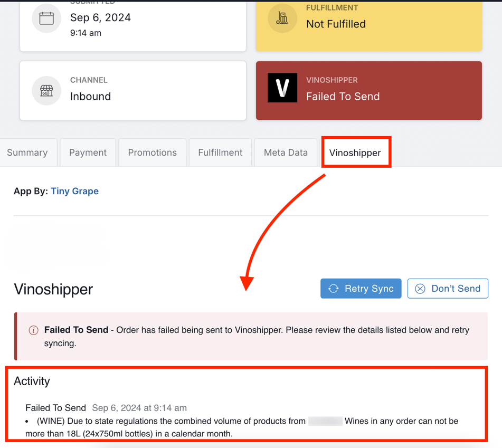Click the circled X icon inside Don't Send

[421, 289]
